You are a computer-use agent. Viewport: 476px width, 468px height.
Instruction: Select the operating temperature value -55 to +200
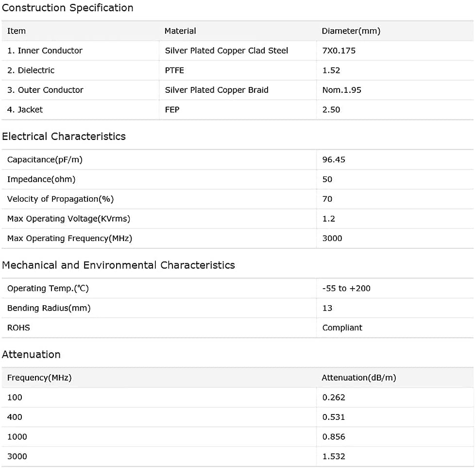pos(346,289)
